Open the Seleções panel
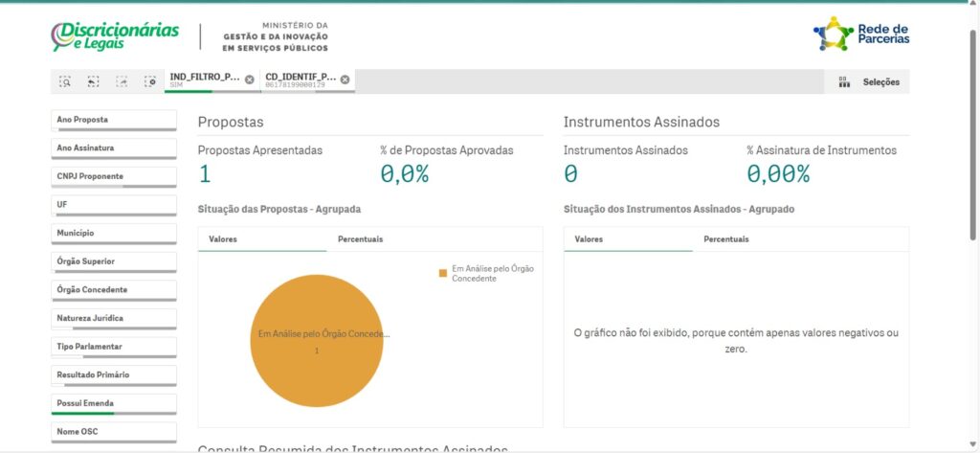Screen dimensions: 980x453 [871, 82]
